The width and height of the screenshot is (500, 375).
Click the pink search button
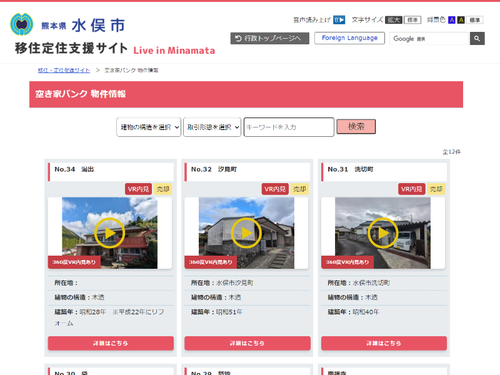(x=356, y=127)
